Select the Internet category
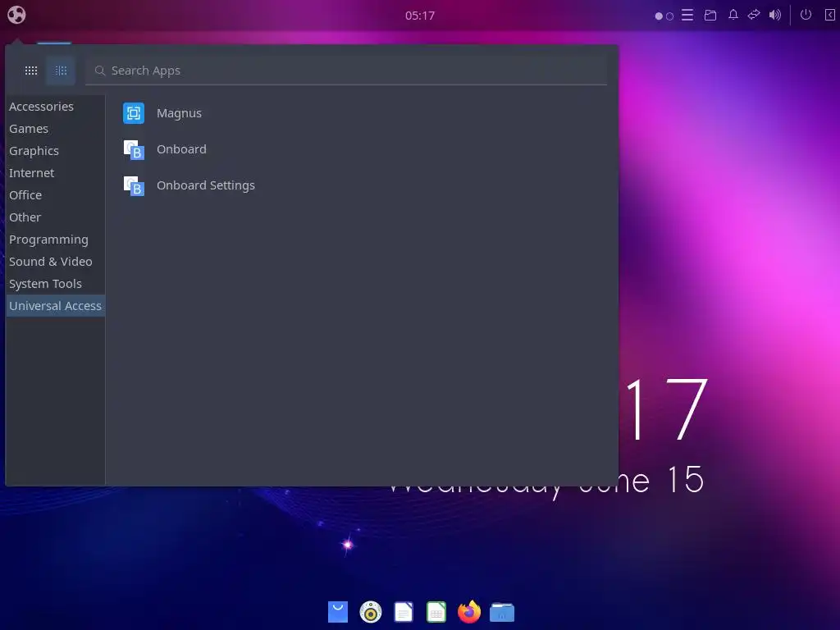Screen dimensions: 840x630 coord(55,173)
